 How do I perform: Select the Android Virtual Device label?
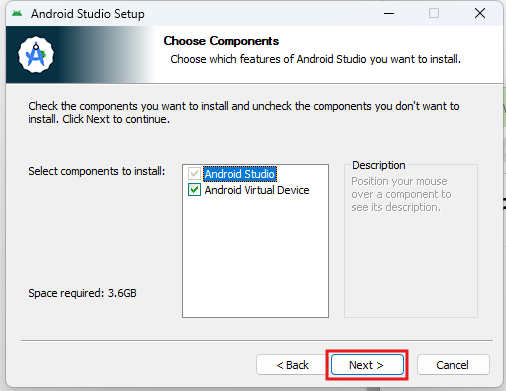257,190
